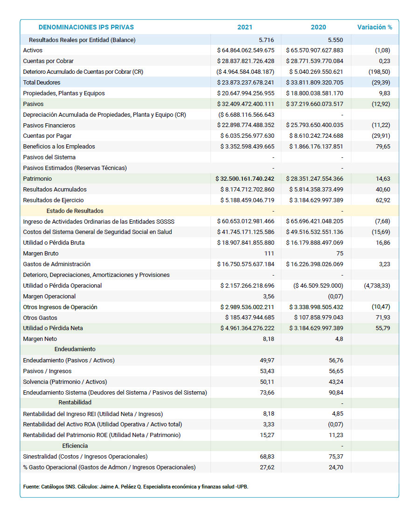The height and width of the screenshot is (509, 420).
Task: Select the Sinestralidad 2020 value 75,37
Action: point(336,457)
